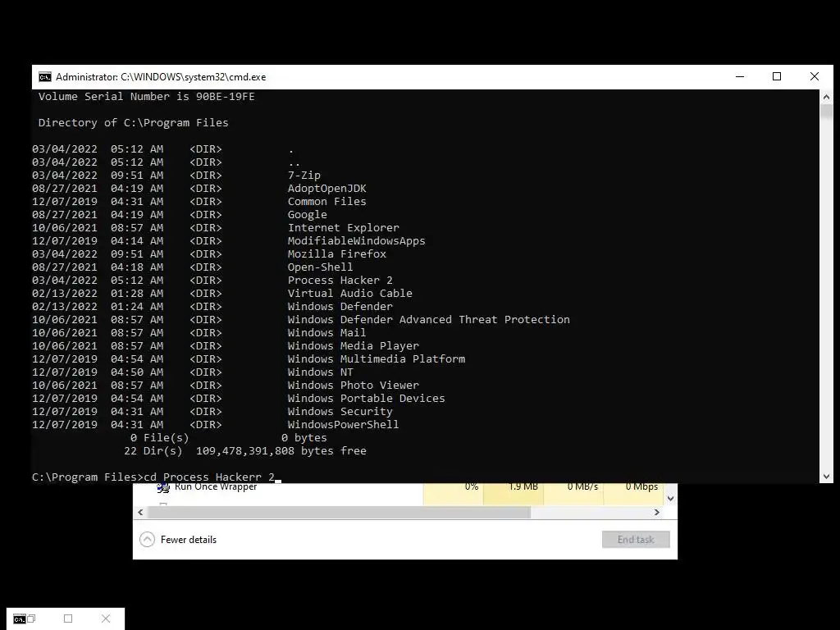Click the '0 File(s)' summary line
Screen dimensions: 840x630
228,438
